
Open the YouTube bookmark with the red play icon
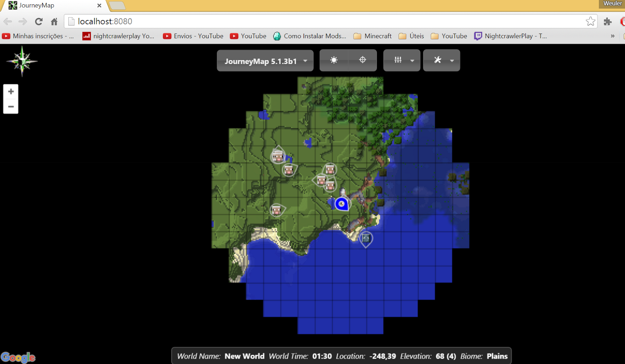(x=248, y=36)
